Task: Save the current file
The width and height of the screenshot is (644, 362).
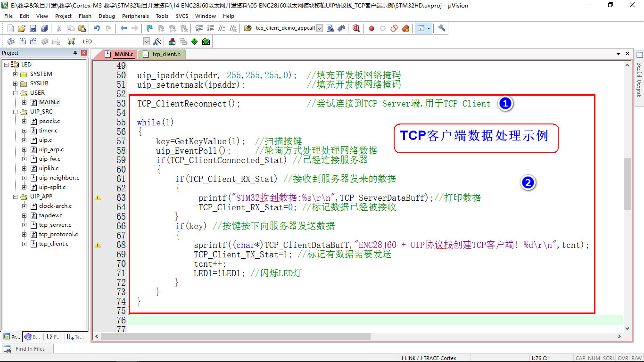Action: pyautogui.click(x=33, y=28)
